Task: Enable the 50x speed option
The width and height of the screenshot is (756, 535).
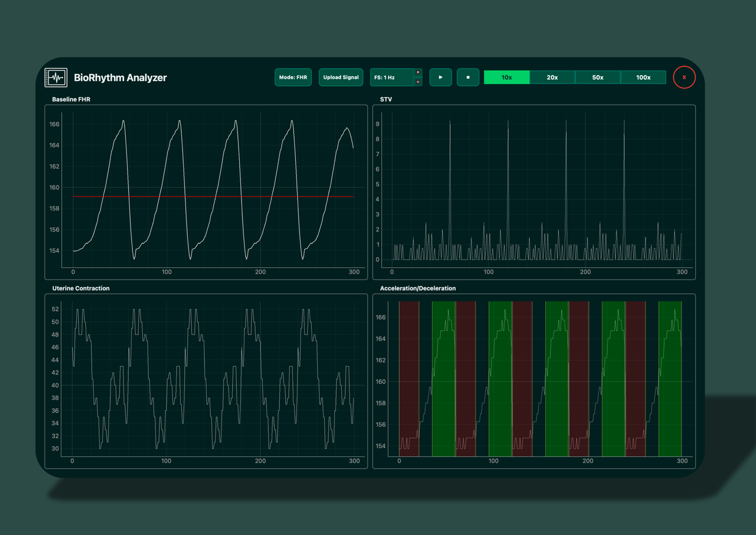Action: click(598, 77)
